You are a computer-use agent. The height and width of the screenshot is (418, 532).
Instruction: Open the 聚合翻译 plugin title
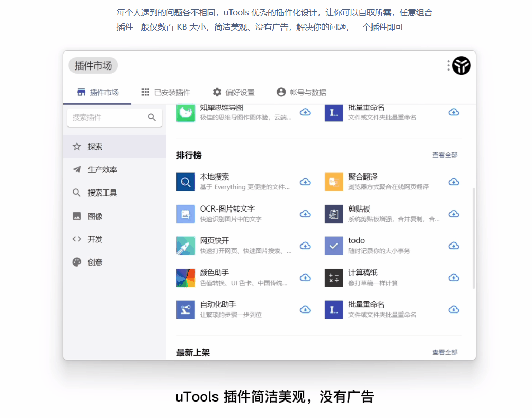tap(363, 177)
